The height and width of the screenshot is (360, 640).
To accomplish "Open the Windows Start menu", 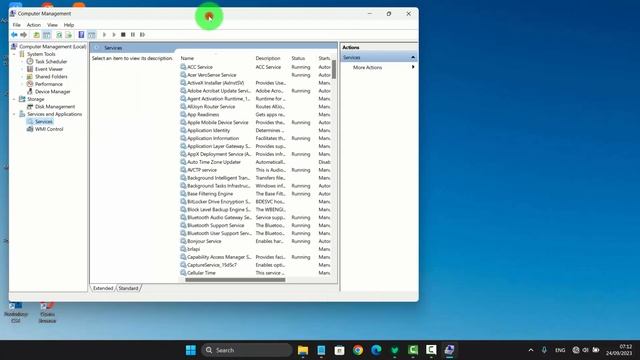I will pos(191,350).
